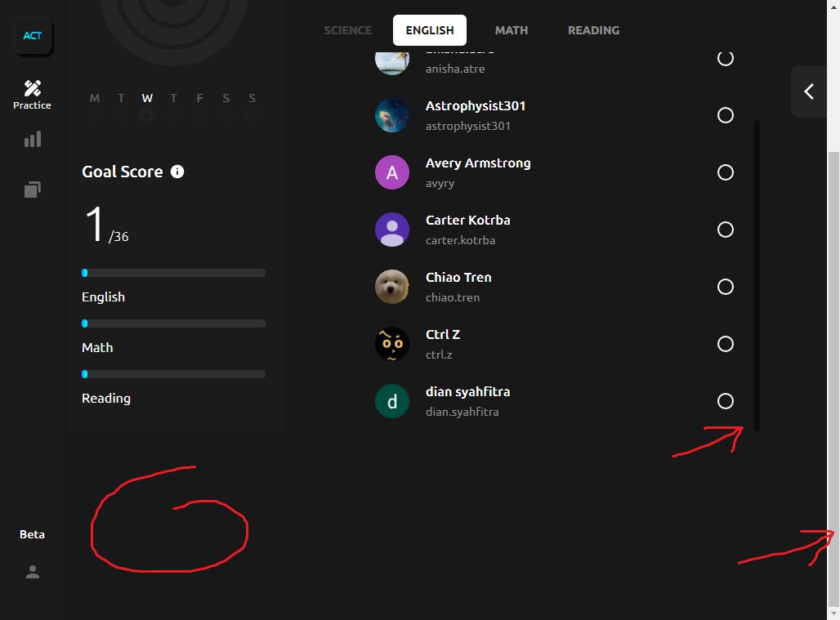Viewport: 840px width, 620px height.
Task: Select the radio button for dian syahfitra
Action: click(x=725, y=401)
